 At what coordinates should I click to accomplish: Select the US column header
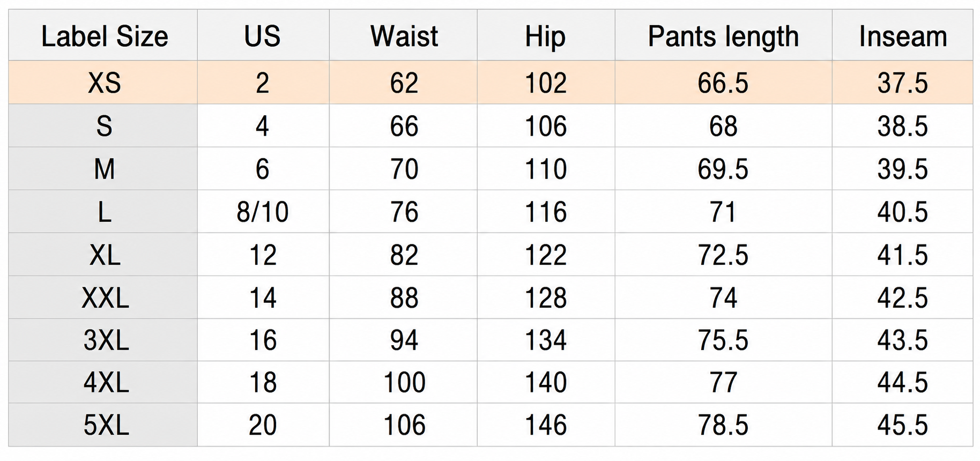(x=263, y=35)
